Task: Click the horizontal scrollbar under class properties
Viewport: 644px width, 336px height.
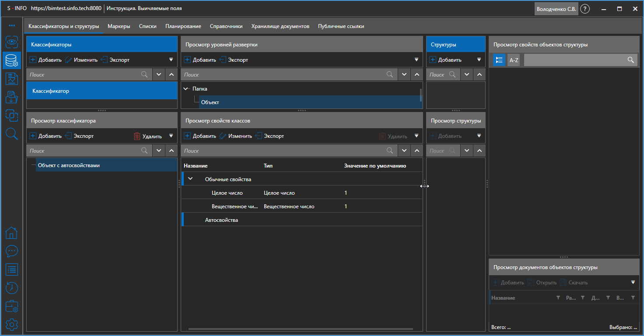Action: click(301, 329)
